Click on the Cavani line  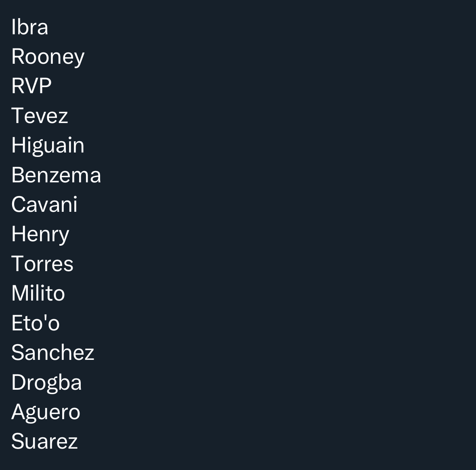tap(44, 204)
